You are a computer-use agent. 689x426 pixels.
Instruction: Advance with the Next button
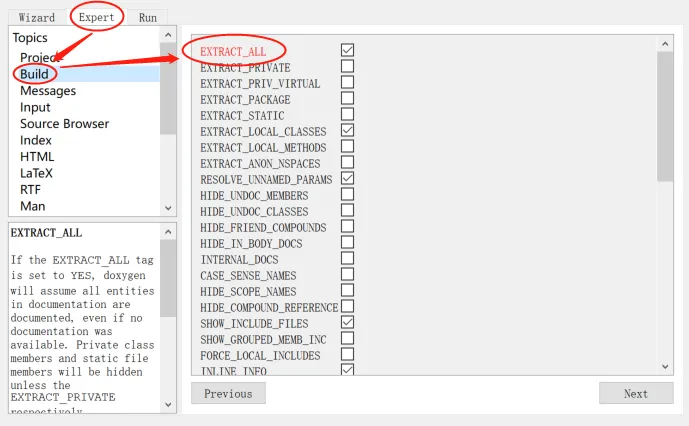click(636, 393)
